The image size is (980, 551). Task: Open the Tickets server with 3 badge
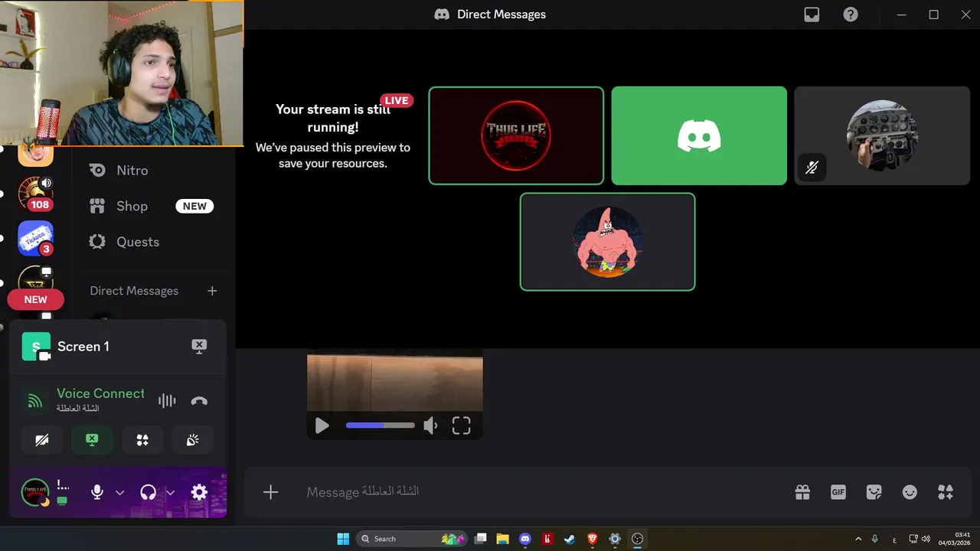36,238
